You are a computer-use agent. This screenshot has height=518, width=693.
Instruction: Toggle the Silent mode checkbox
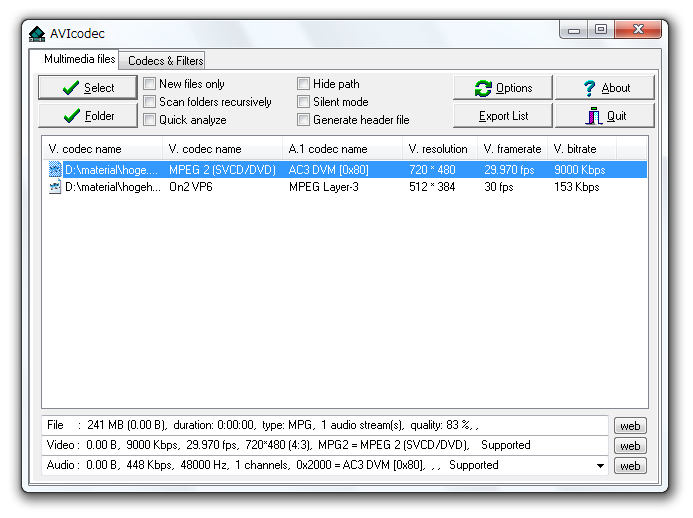[303, 102]
